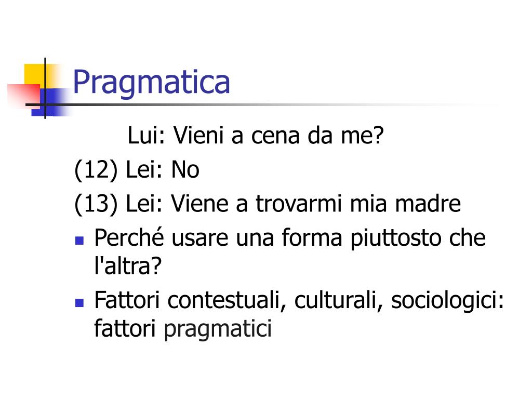Click the text 'Lui: Vieni a cena da me?'
532x399 pixels.
tap(256, 136)
